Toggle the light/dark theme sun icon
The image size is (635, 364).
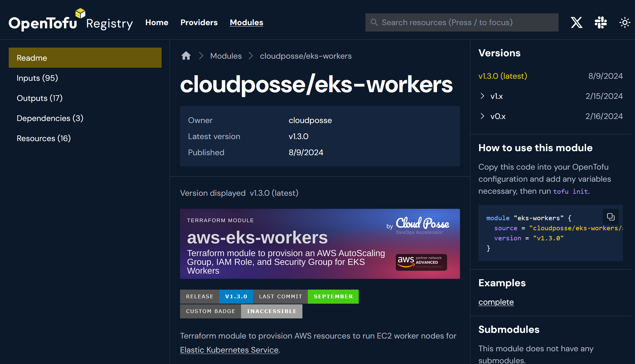point(624,22)
